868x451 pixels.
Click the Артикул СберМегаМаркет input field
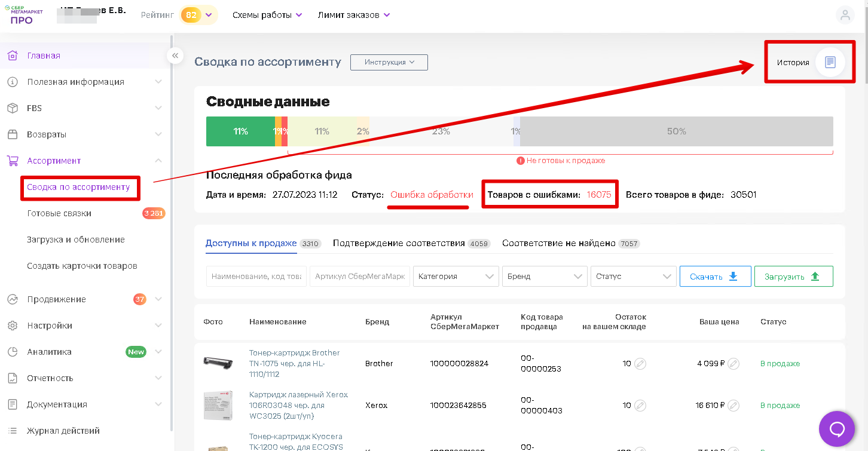point(360,277)
